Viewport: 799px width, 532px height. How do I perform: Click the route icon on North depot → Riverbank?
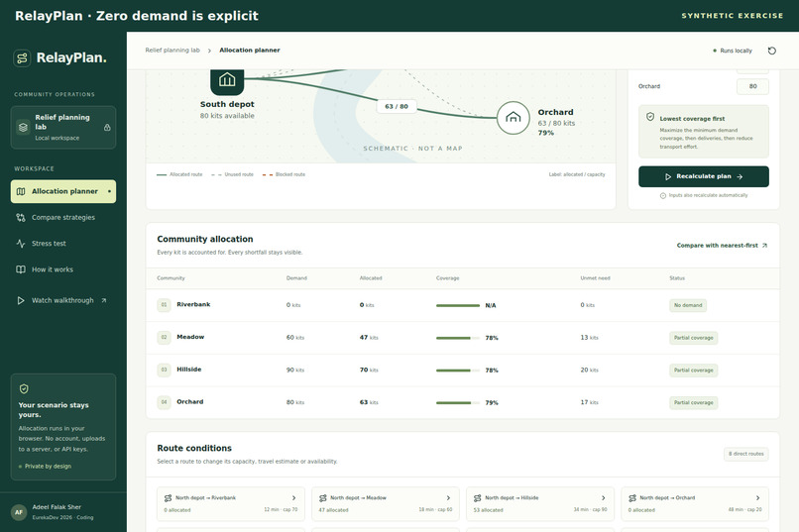click(x=168, y=498)
